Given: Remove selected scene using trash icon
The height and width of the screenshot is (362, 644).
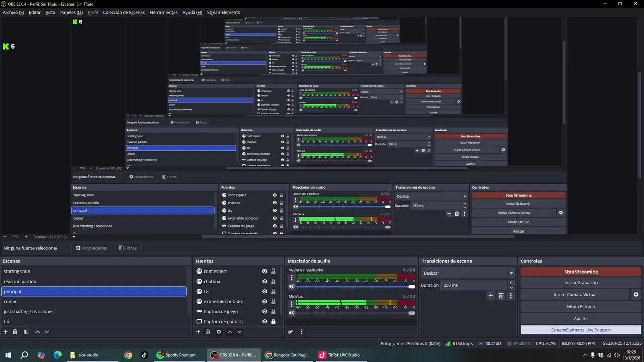Looking at the screenshot, I should click(15, 332).
